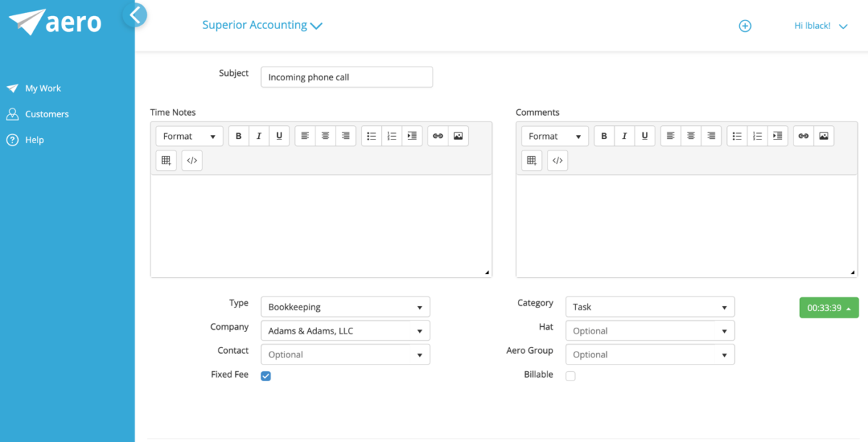Navigate to the Customers section
The width and height of the screenshot is (868, 442).
pyautogui.click(x=48, y=114)
